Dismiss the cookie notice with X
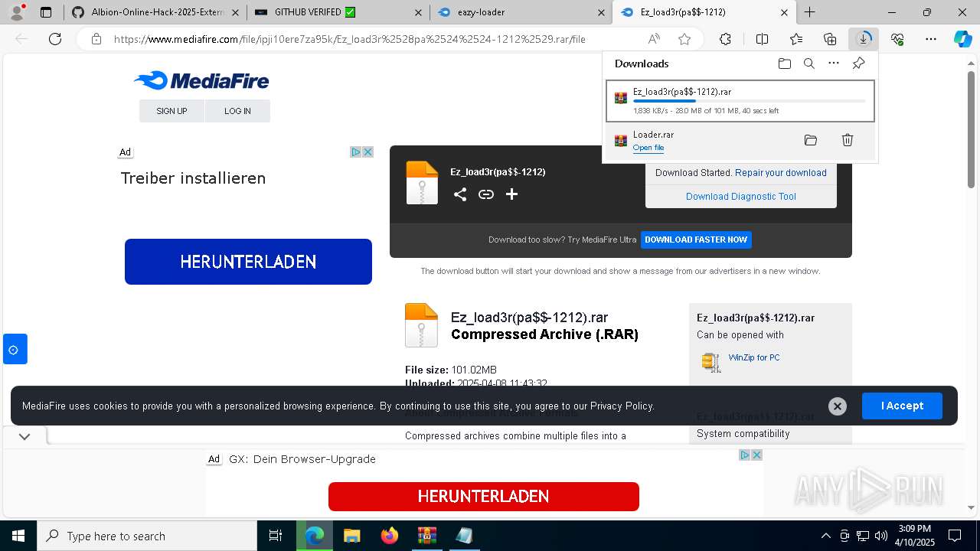980x551 pixels. tap(838, 406)
